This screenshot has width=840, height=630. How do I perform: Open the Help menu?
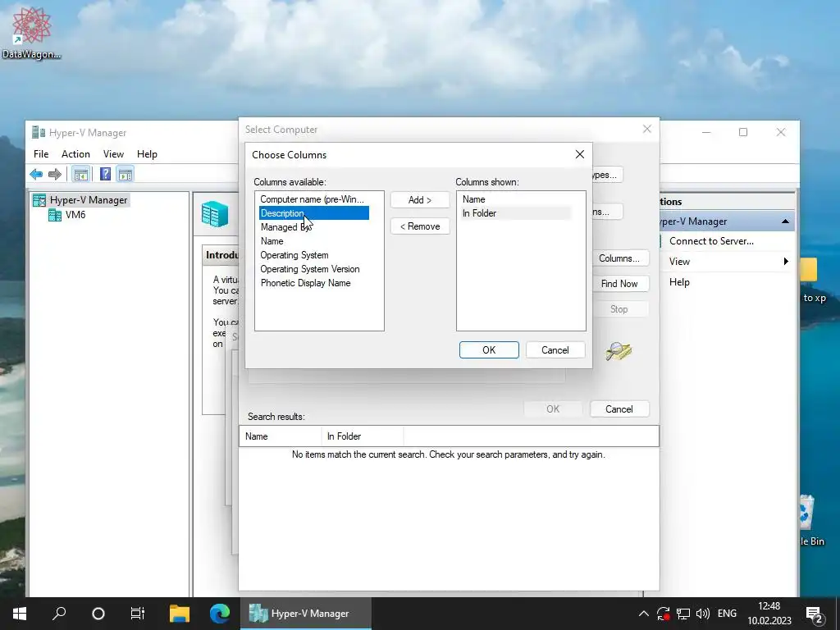[147, 154]
